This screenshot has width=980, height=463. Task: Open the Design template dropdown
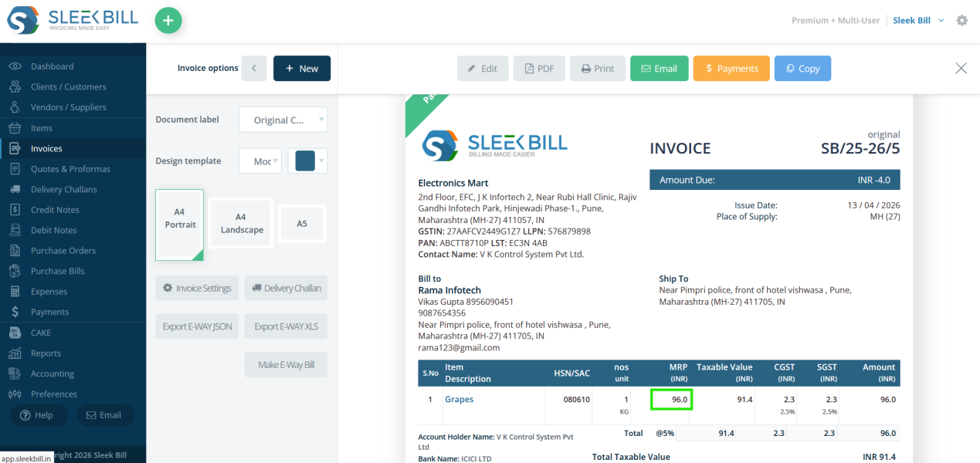click(260, 161)
